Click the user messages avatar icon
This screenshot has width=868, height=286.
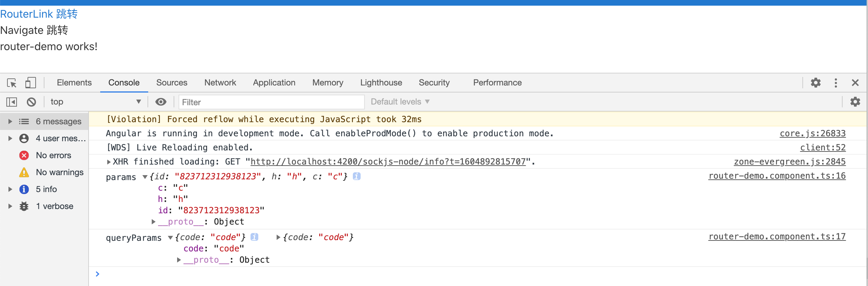[x=24, y=138]
